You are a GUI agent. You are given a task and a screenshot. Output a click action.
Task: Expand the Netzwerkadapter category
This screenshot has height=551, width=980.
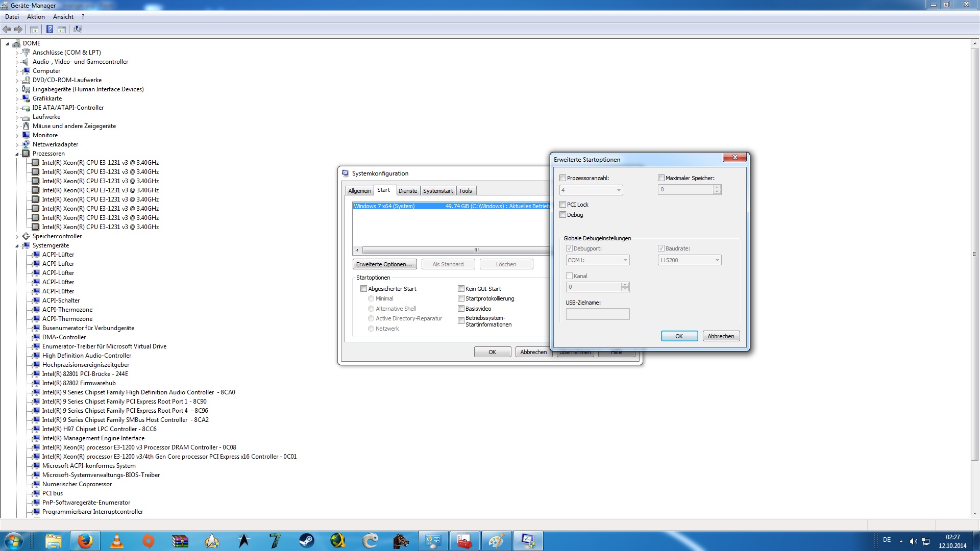(17, 145)
